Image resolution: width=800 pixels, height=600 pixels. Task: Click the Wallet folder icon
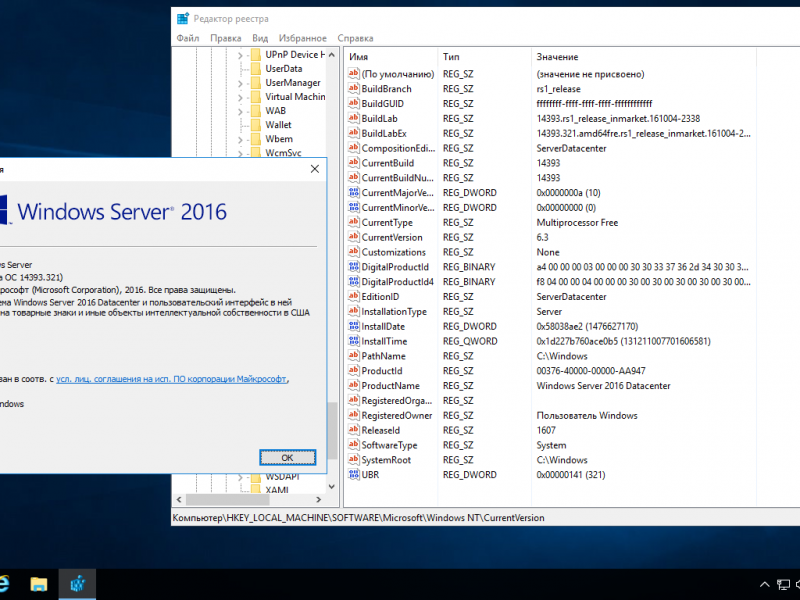(x=256, y=125)
